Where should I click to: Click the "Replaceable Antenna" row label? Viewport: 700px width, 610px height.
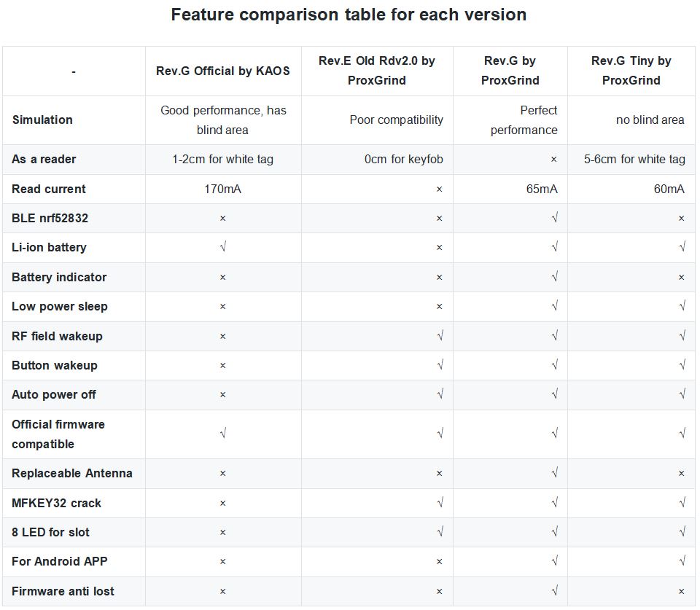coord(72,473)
